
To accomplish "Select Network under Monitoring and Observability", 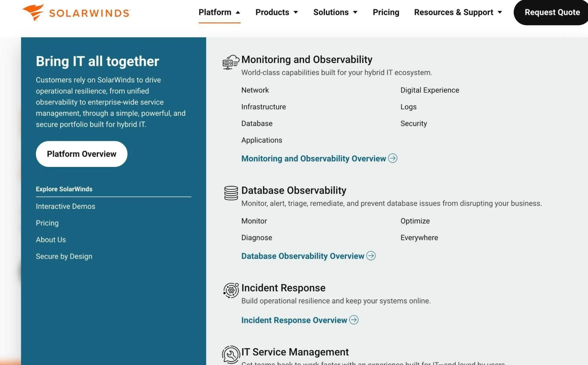I will pyautogui.click(x=255, y=90).
